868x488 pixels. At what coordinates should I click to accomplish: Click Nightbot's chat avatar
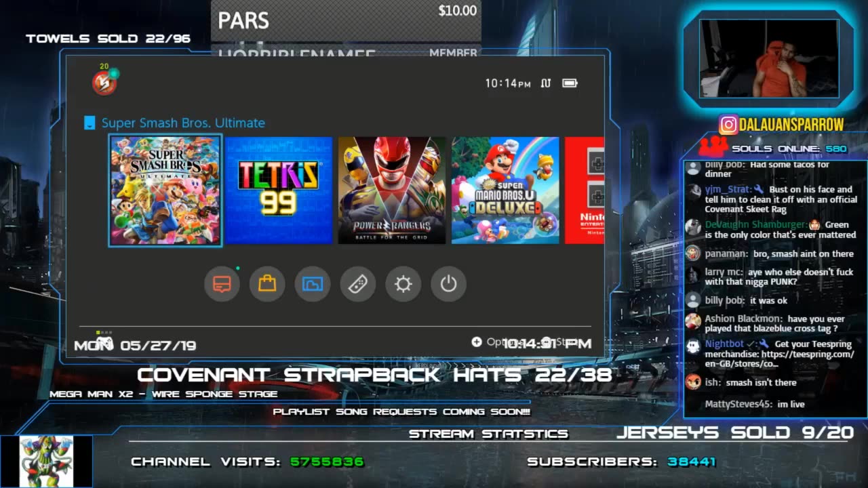coord(693,346)
